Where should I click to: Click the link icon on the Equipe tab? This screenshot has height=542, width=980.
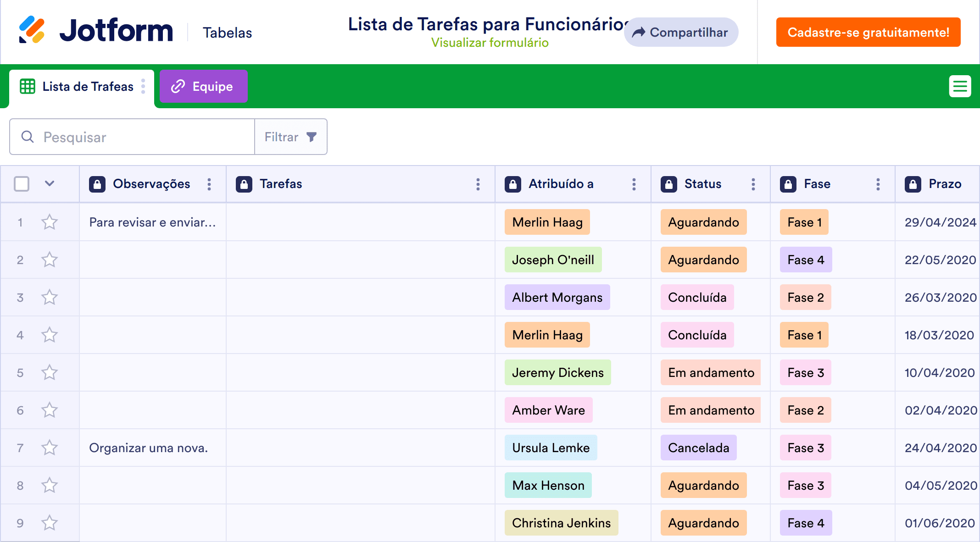point(178,86)
